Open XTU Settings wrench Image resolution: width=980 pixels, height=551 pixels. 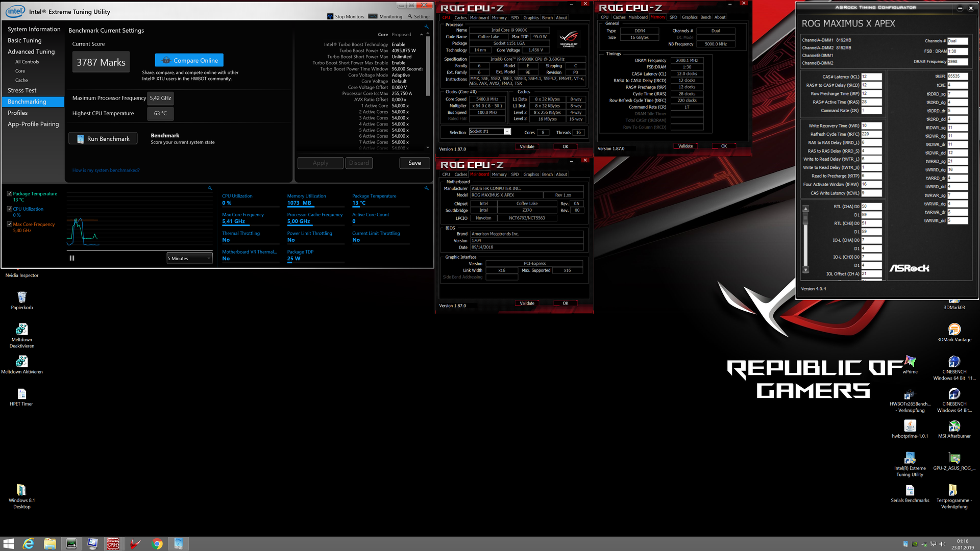click(419, 16)
